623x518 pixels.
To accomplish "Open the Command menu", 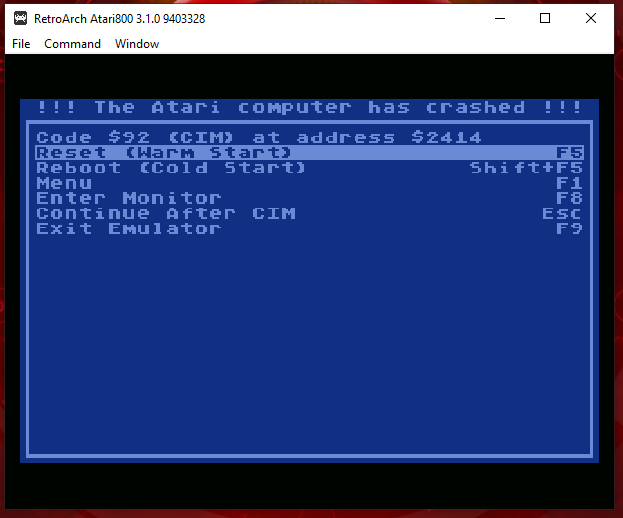I will click(x=72, y=44).
